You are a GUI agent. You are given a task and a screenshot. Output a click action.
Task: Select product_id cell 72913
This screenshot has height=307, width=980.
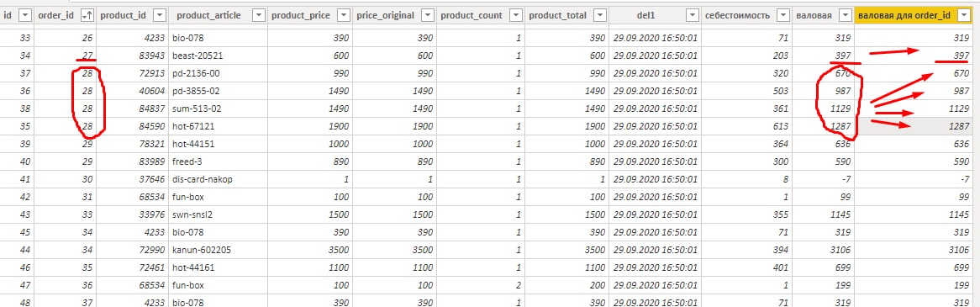point(132,73)
